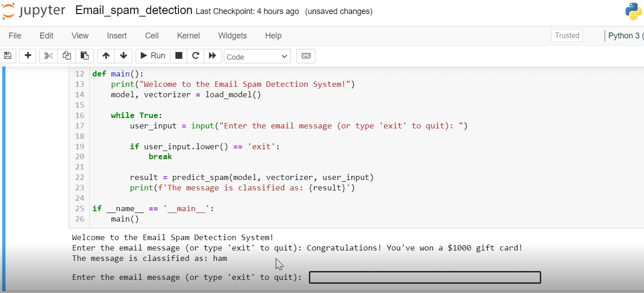Screen dimensions: 644x293
Task: Interrupt the kernel with stop icon
Action: click(179, 56)
